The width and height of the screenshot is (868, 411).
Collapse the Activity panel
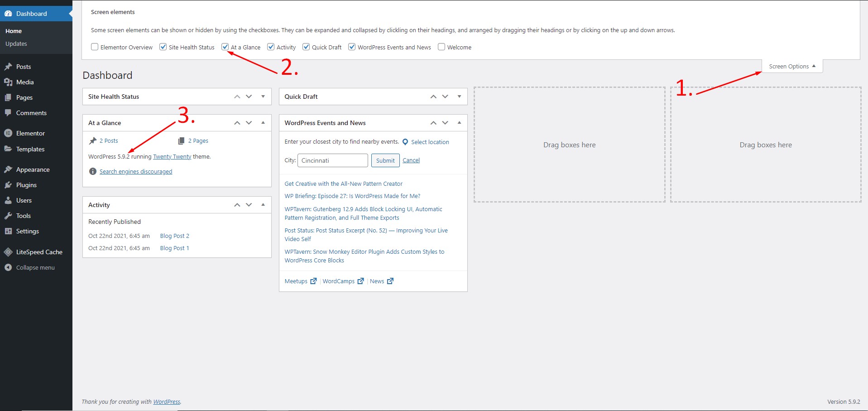[x=263, y=205]
